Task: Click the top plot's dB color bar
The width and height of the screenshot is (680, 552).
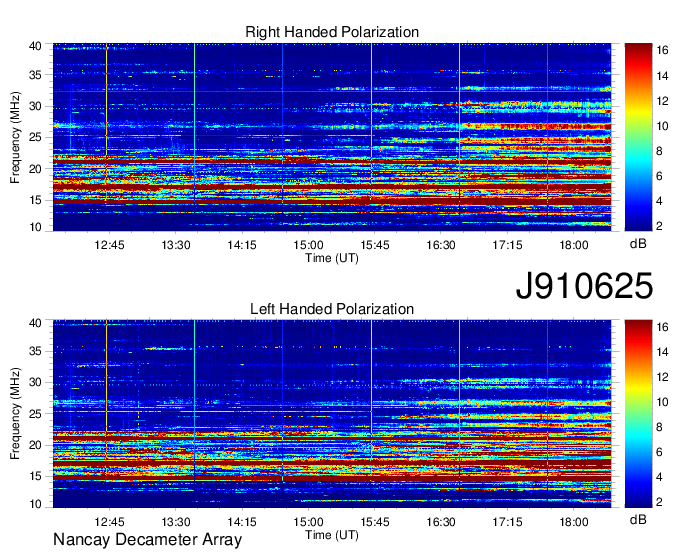Action: point(638,137)
